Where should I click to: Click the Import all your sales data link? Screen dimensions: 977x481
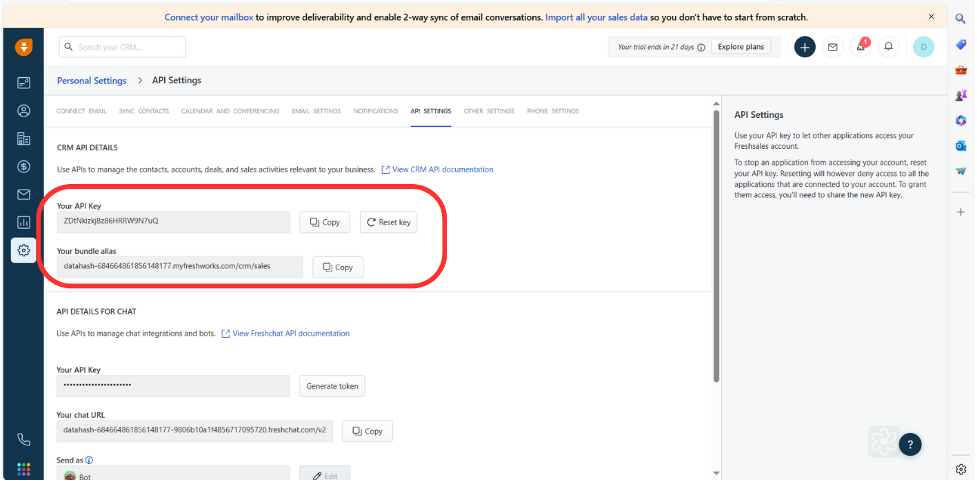[x=596, y=17]
